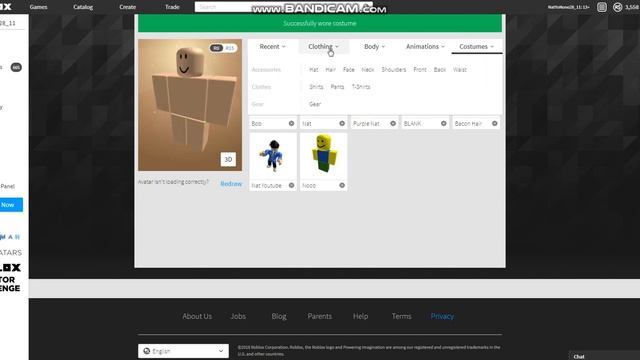The width and height of the screenshot is (640, 360).
Task: Toggle R6/R15 avatar type switch
Action: click(223, 48)
